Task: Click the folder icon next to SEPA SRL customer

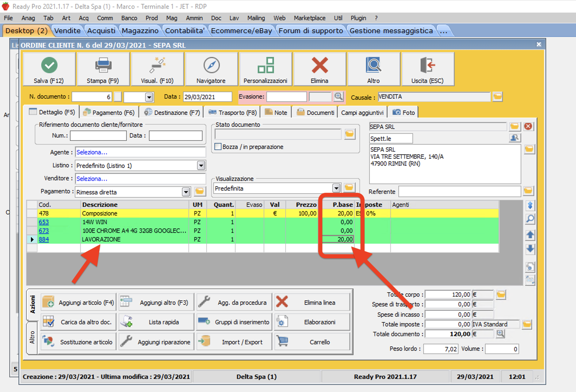Action: (x=514, y=126)
